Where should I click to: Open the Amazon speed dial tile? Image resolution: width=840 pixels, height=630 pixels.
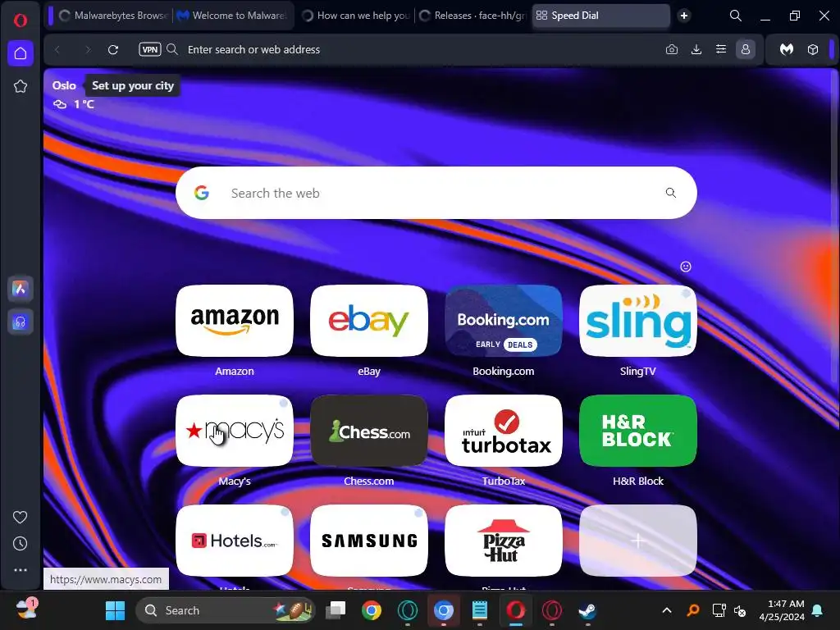235,321
